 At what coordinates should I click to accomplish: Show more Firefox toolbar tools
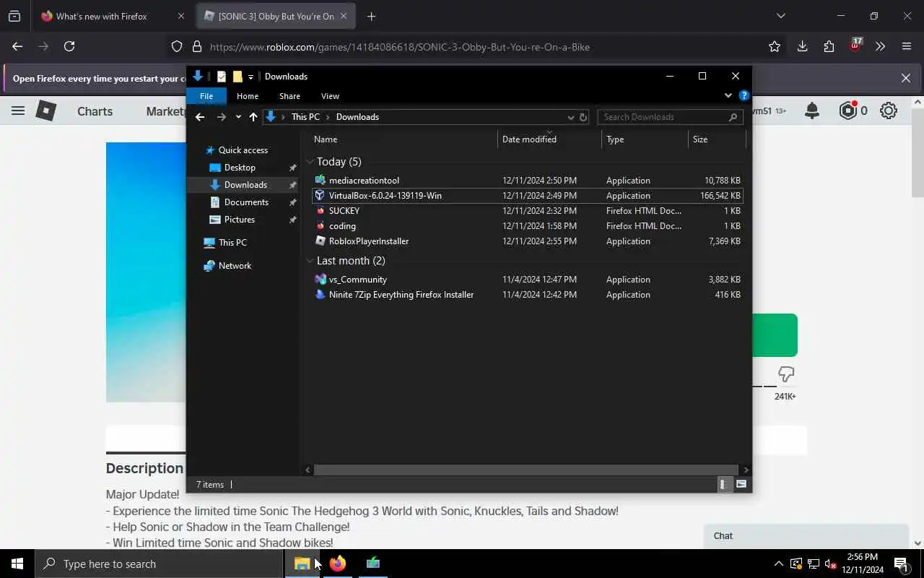coord(880,46)
